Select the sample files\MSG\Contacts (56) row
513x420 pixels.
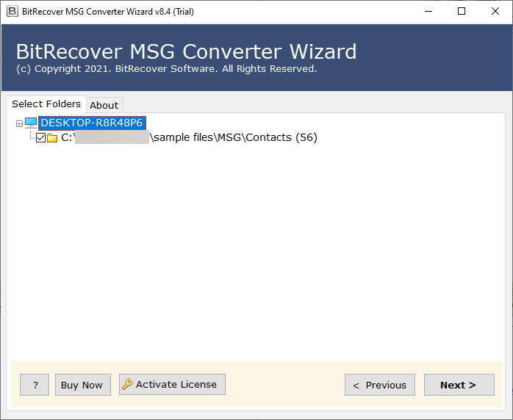coord(189,137)
